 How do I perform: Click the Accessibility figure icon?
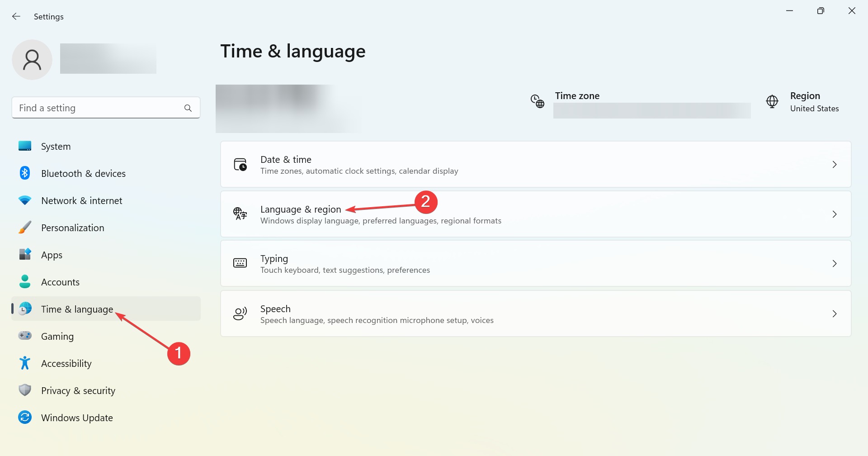tap(25, 363)
